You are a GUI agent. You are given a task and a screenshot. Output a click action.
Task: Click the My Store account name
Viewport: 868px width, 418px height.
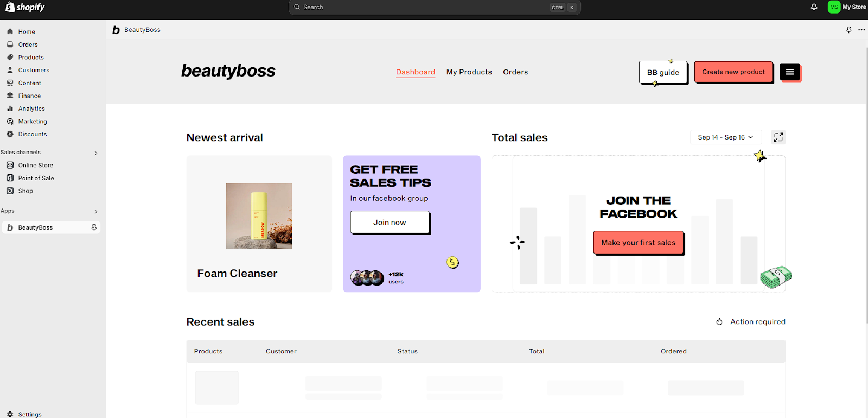click(x=854, y=7)
